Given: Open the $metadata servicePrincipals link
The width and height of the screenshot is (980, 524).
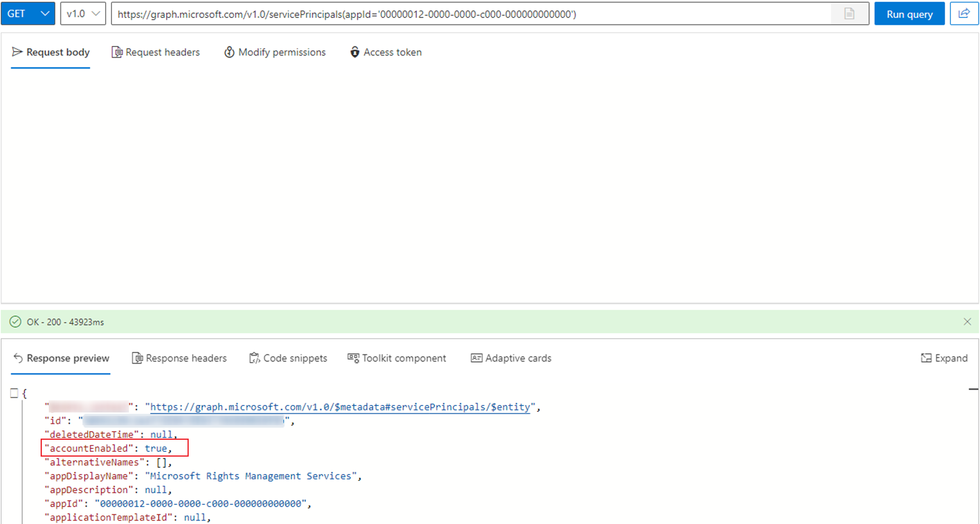Looking at the screenshot, I should tap(340, 407).
